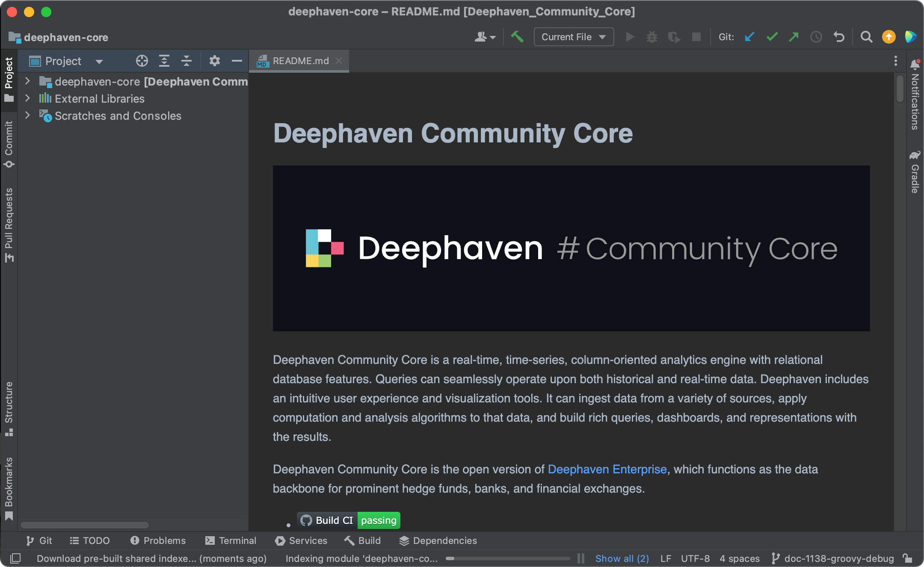Toggle the Gradle tool window

click(x=915, y=171)
